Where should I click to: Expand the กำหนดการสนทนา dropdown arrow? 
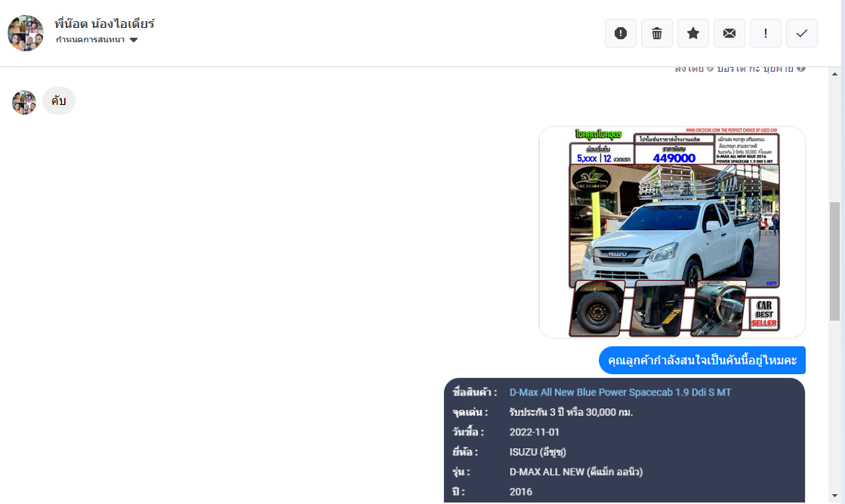(x=134, y=40)
